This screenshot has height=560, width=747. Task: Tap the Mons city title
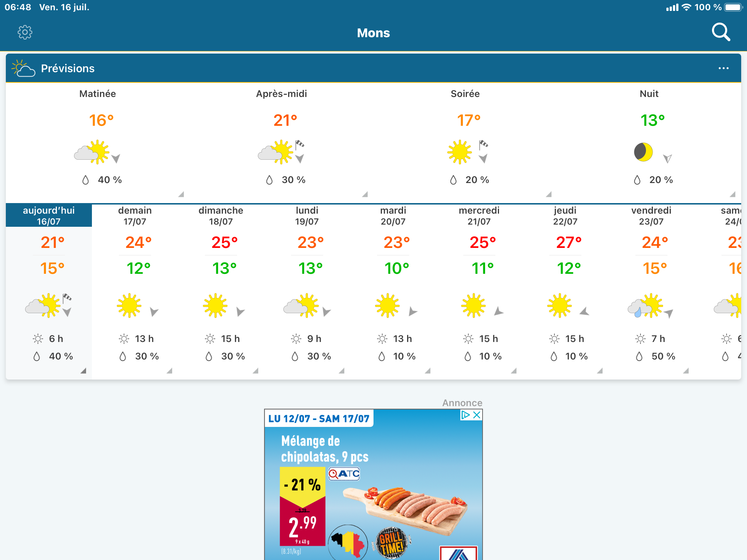click(373, 33)
